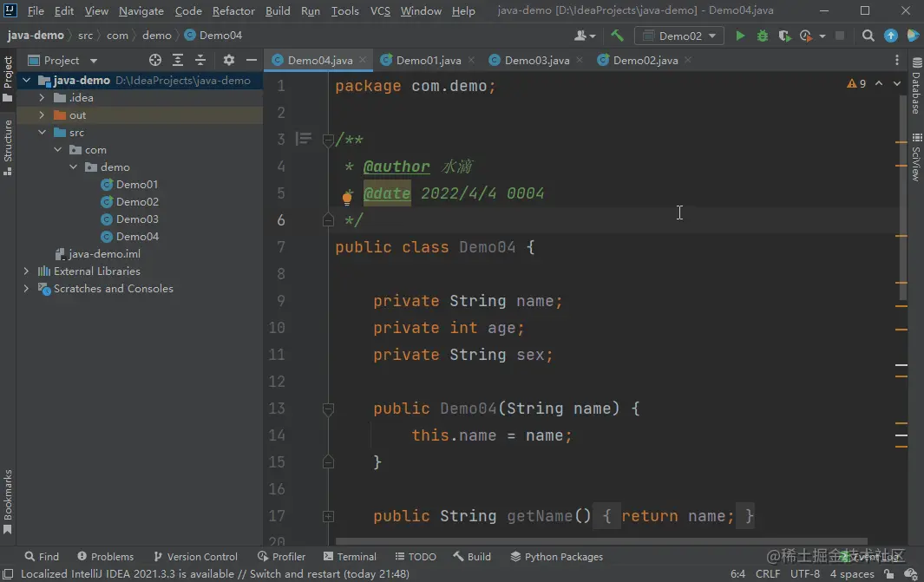Toggle tool window quick access icon
The height and width of the screenshot is (582, 924).
click(8, 574)
